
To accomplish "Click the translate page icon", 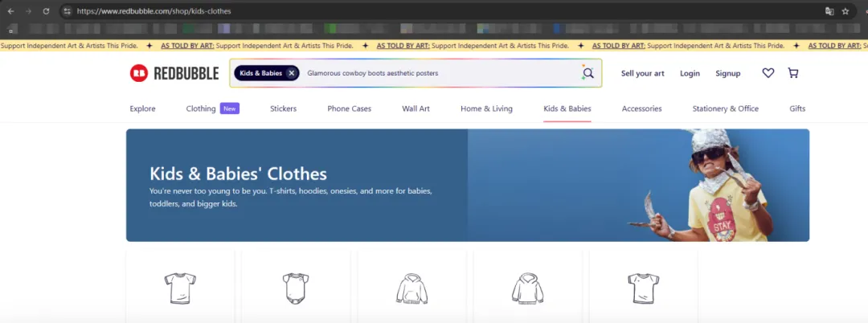I will click(x=829, y=11).
